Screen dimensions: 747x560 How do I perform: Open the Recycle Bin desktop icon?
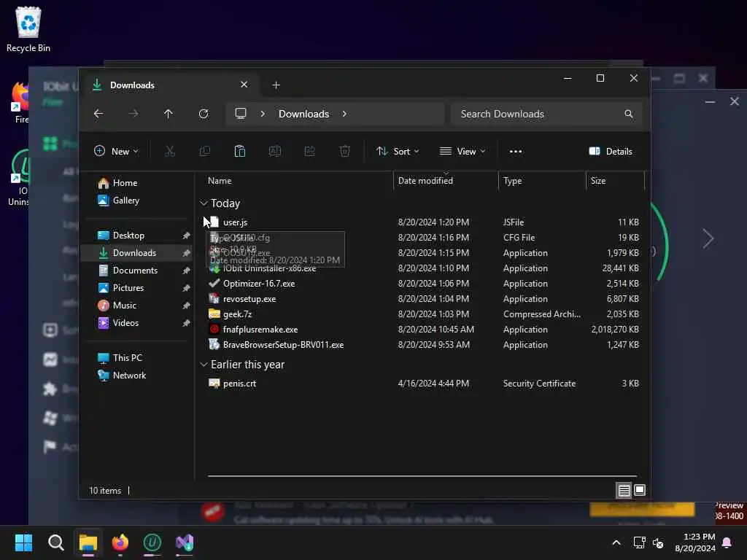(28, 28)
